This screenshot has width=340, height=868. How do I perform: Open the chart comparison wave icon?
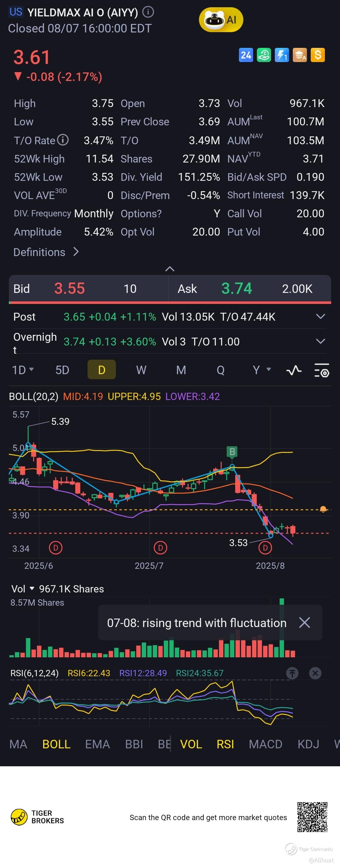pyautogui.click(x=294, y=370)
